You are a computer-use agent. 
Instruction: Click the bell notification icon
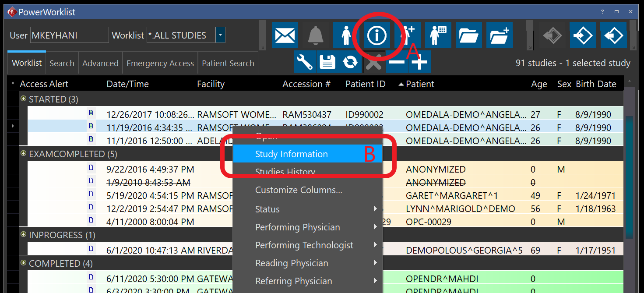point(315,35)
